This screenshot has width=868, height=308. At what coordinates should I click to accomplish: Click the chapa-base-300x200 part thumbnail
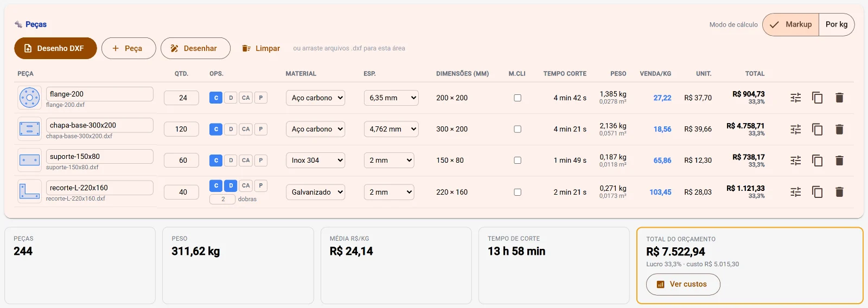point(29,129)
